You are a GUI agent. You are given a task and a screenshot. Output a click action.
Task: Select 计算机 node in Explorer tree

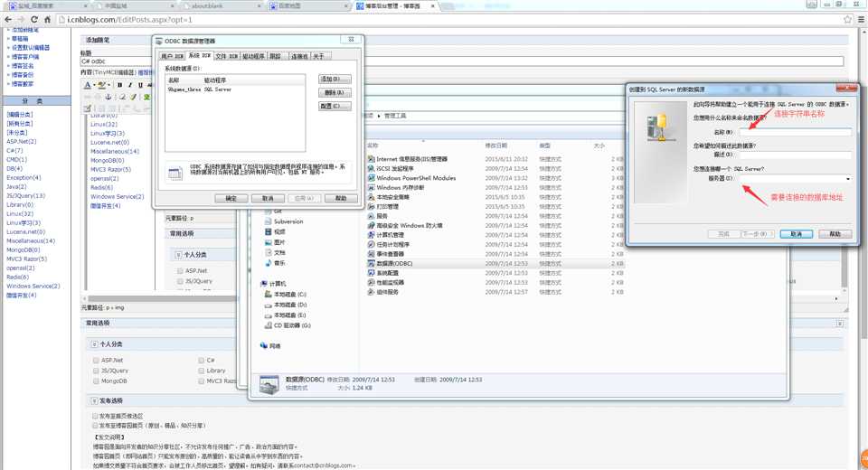point(273,284)
